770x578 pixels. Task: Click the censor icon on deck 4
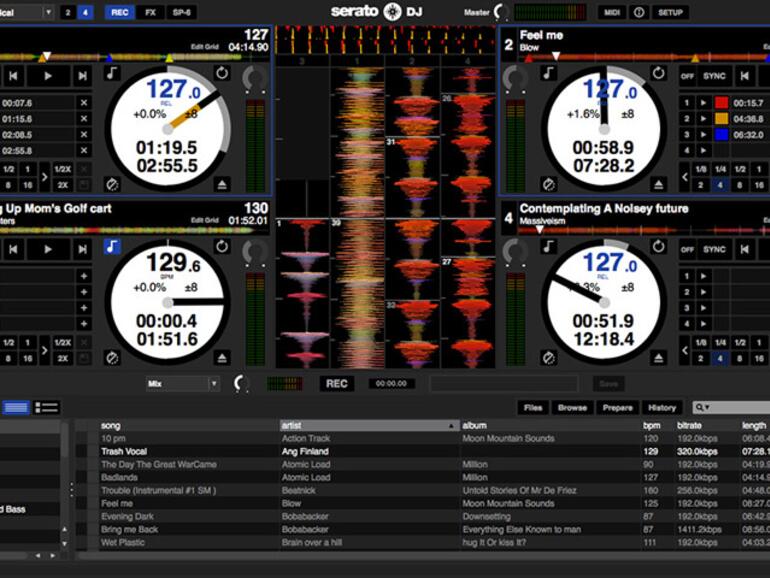[x=547, y=356]
